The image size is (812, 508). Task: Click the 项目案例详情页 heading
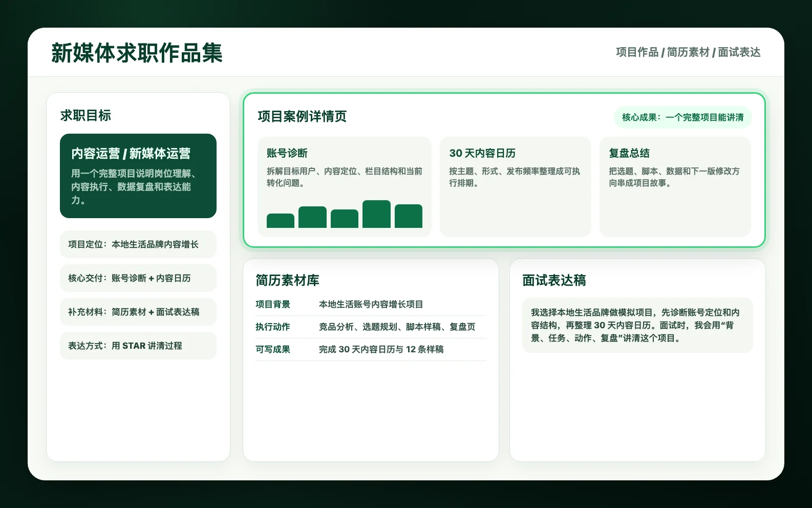click(x=302, y=117)
